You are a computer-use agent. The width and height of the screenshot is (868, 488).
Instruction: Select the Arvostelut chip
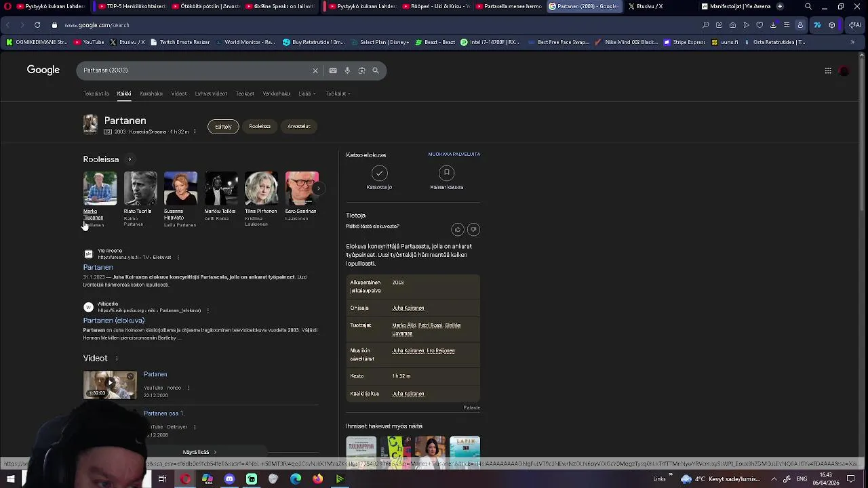click(x=299, y=127)
